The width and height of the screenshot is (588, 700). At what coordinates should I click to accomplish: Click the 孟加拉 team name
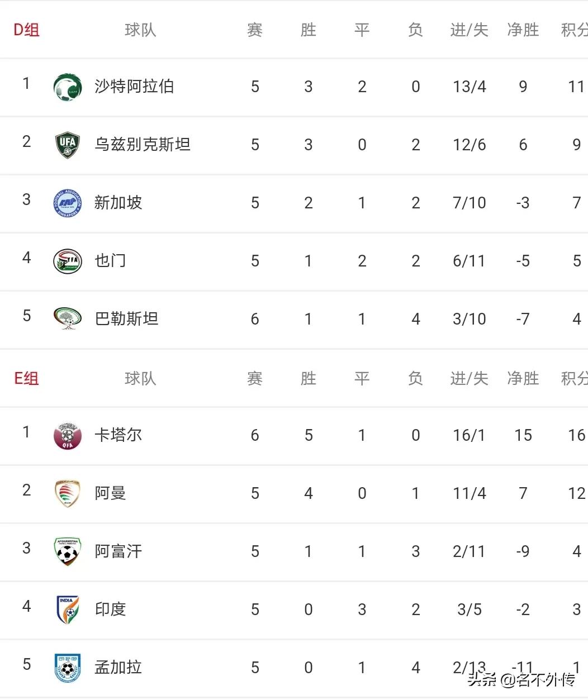click(118, 668)
